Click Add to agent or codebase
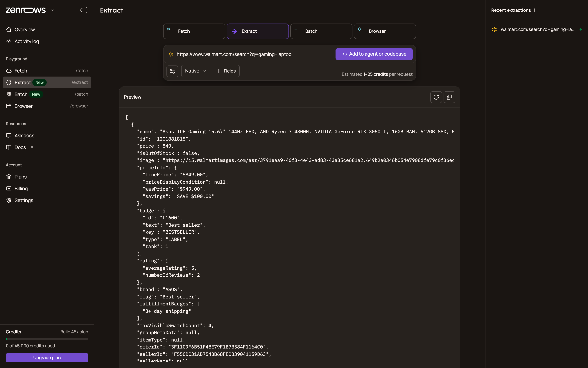 pyautogui.click(x=374, y=54)
